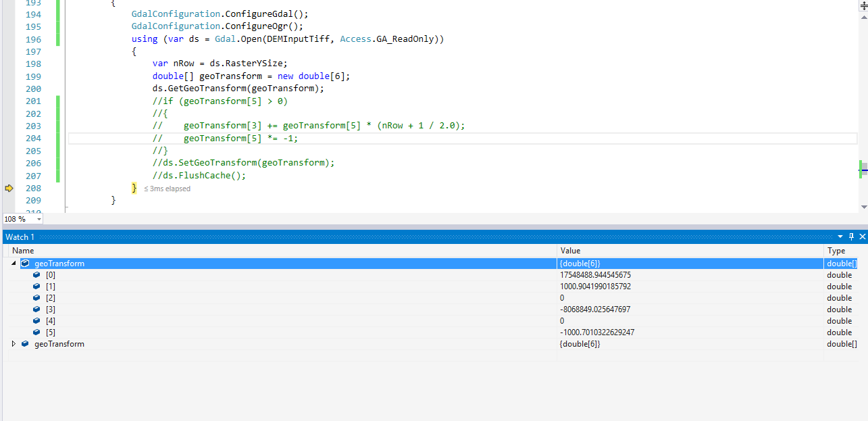Click the ≤ 3ms elapsed PerfTip link
This screenshot has width=868, height=421.
click(166, 189)
